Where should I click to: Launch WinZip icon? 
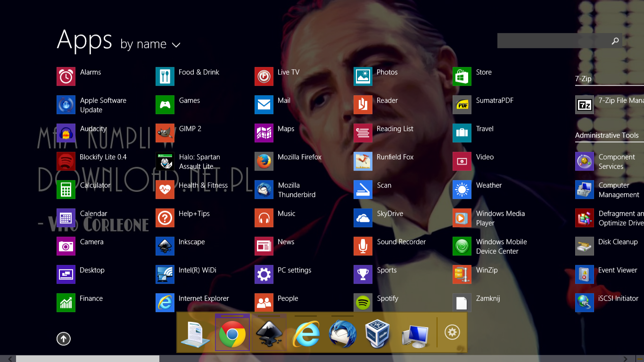click(462, 274)
